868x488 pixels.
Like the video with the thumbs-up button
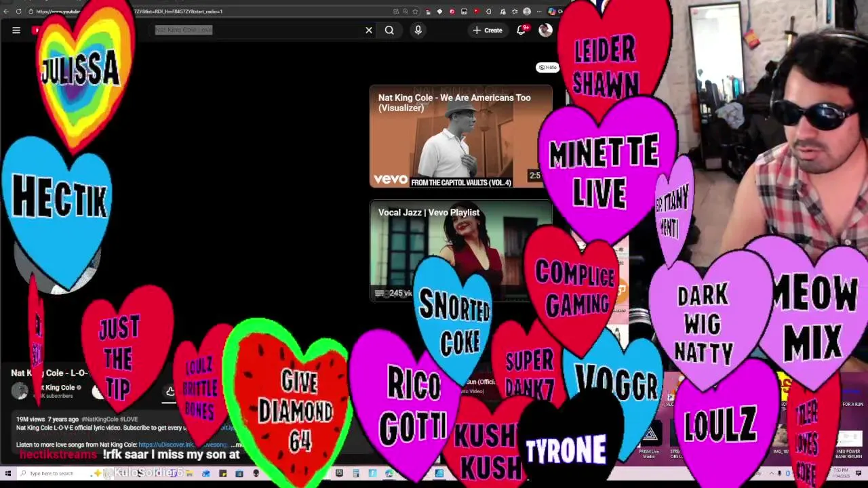[170, 391]
